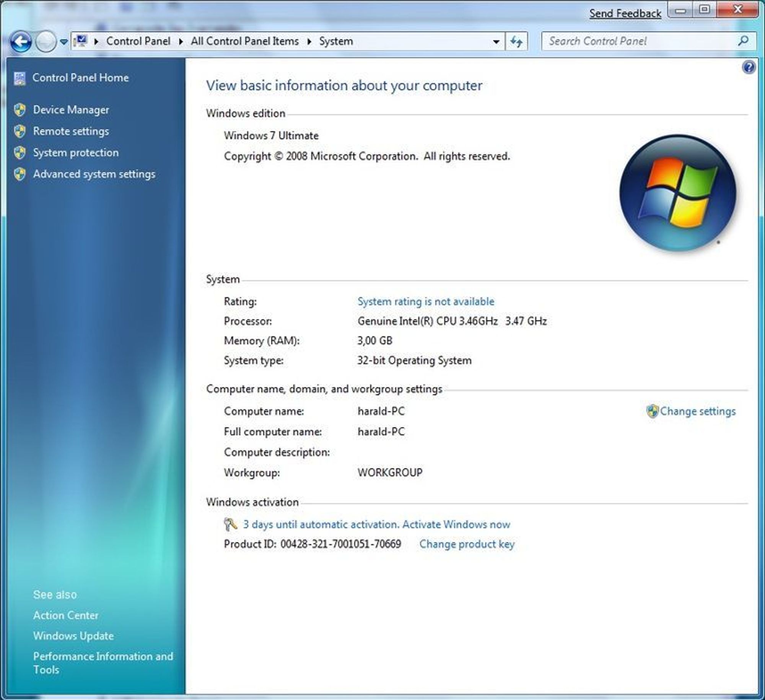Open Remote settings
The image size is (765, 700).
point(71,131)
